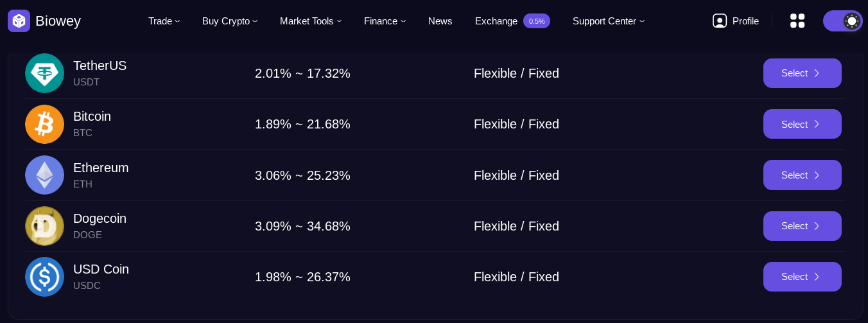
Task: Click the Dogecoin coin icon
Action: pyautogui.click(x=44, y=226)
